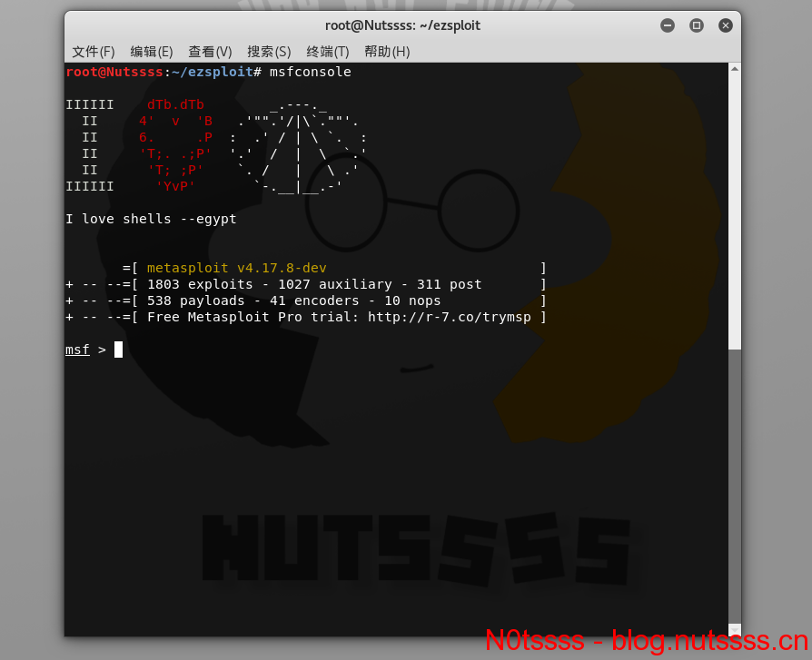Image resolution: width=812 pixels, height=660 pixels.
Task: Open the 帮助(H) menu
Action: (387, 52)
